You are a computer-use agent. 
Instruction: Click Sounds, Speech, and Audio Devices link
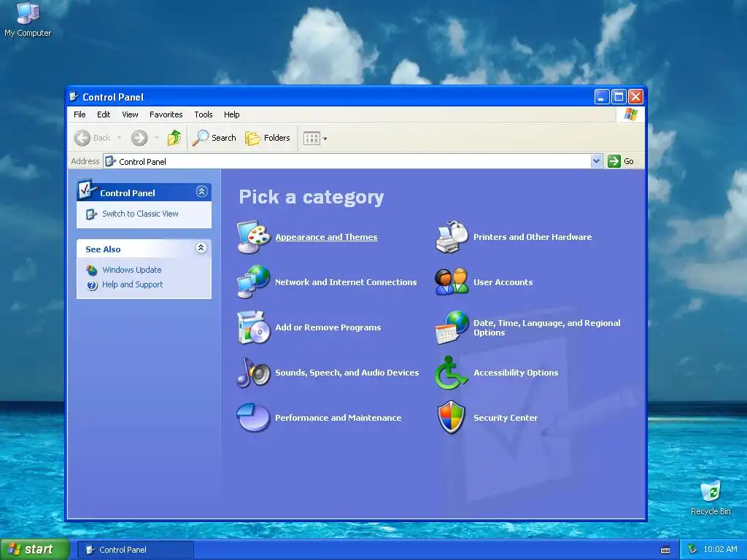347,373
